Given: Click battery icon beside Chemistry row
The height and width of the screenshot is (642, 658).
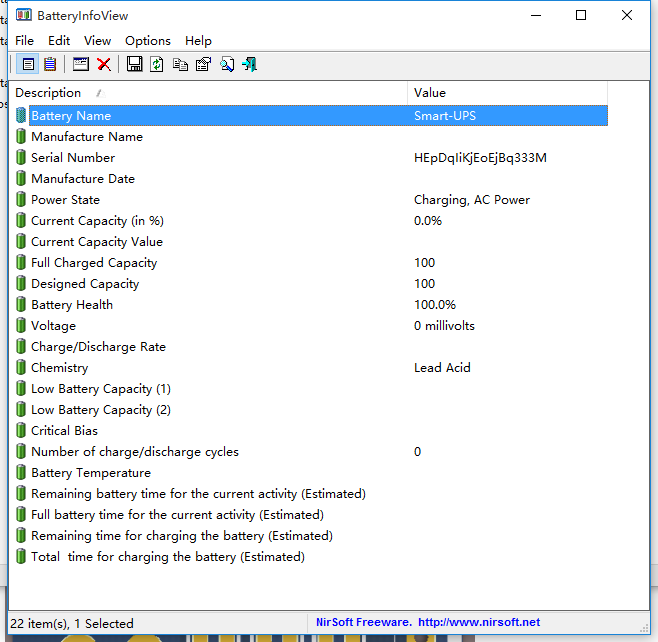Looking at the screenshot, I should pyautogui.click(x=21, y=368).
